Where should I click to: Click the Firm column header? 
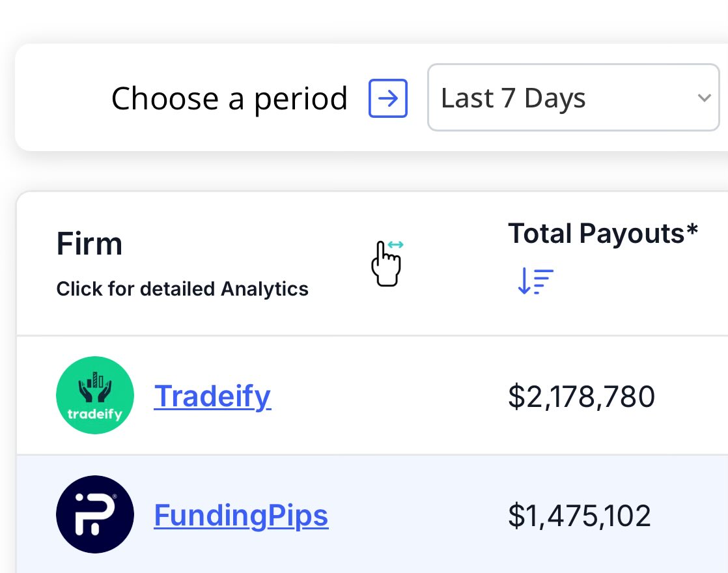tap(89, 244)
